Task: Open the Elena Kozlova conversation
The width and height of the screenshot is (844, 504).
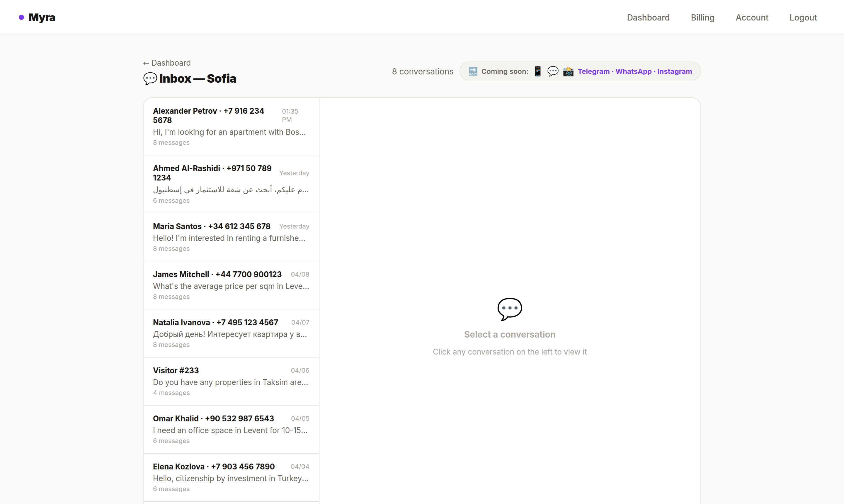Action: pyautogui.click(x=231, y=477)
